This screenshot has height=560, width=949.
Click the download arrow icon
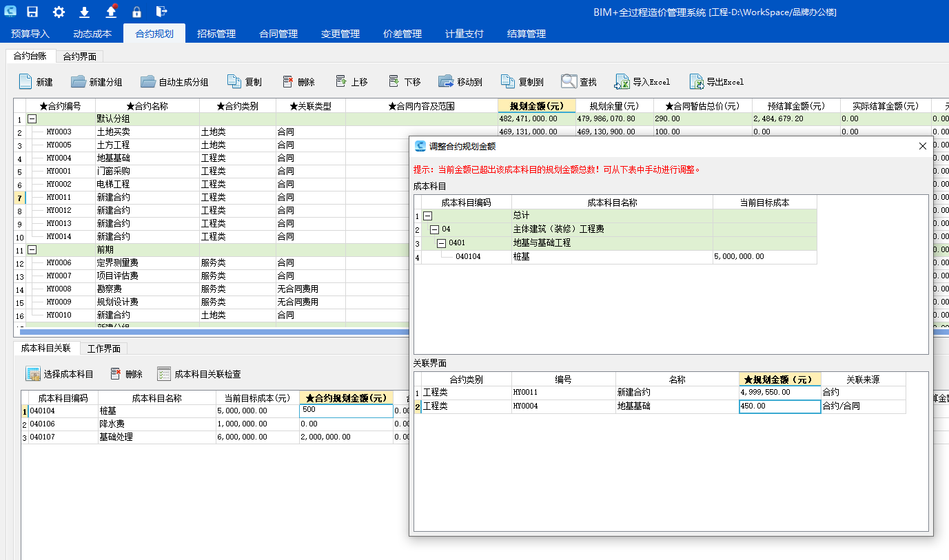pos(85,12)
